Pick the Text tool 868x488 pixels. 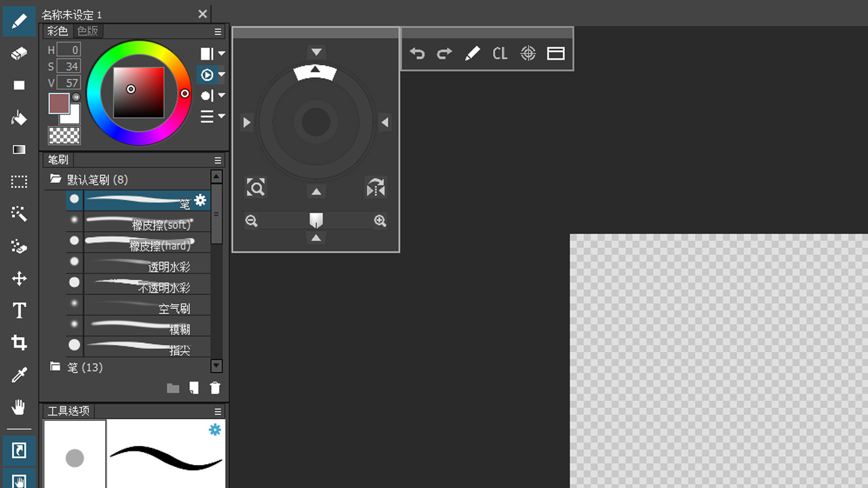pyautogui.click(x=19, y=310)
